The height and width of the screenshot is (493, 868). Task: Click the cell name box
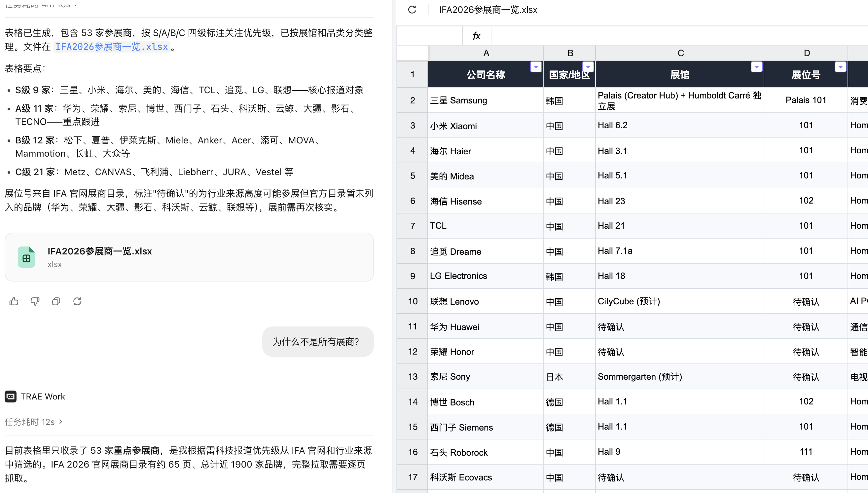coord(429,36)
